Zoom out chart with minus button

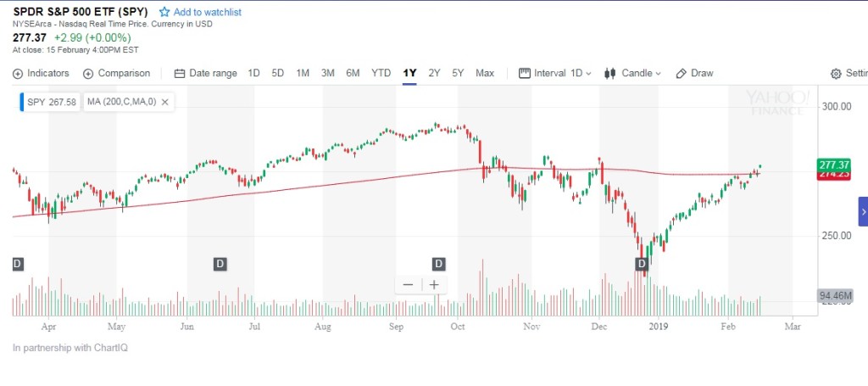(408, 285)
